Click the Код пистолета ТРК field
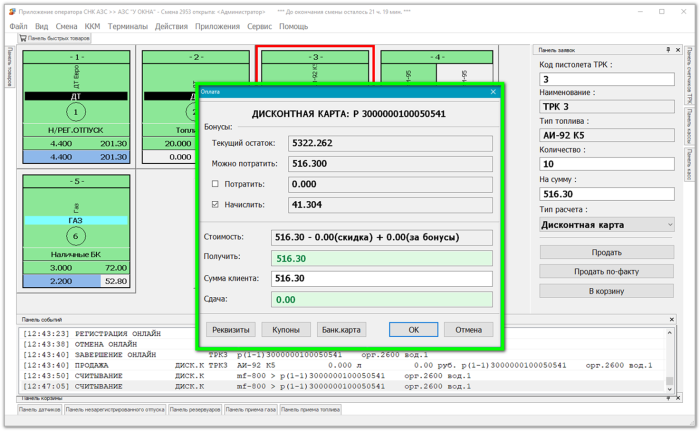The image size is (700, 431). (607, 80)
